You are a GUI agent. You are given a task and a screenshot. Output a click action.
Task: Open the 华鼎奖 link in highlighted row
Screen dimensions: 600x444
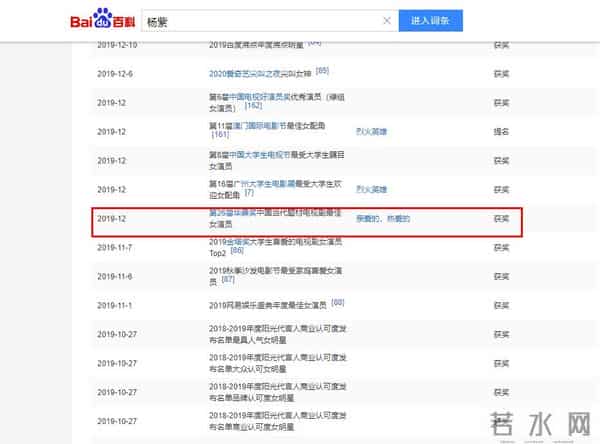[x=232, y=213]
